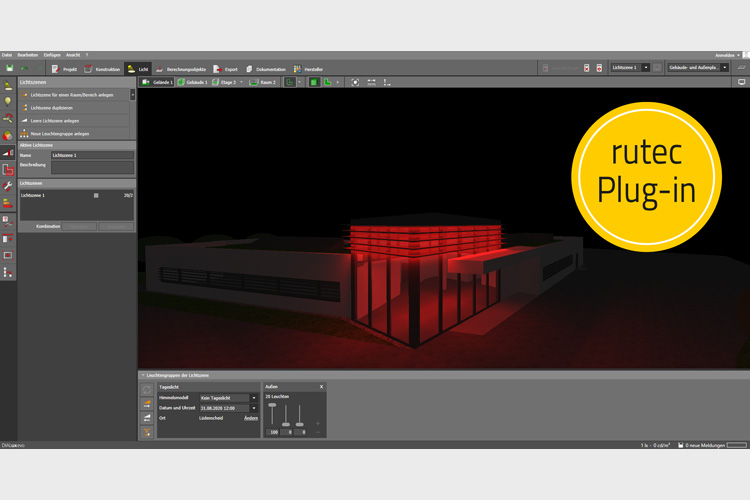The width and height of the screenshot is (750, 500).
Task: Click the green undo arrow icon
Action: click(24, 68)
